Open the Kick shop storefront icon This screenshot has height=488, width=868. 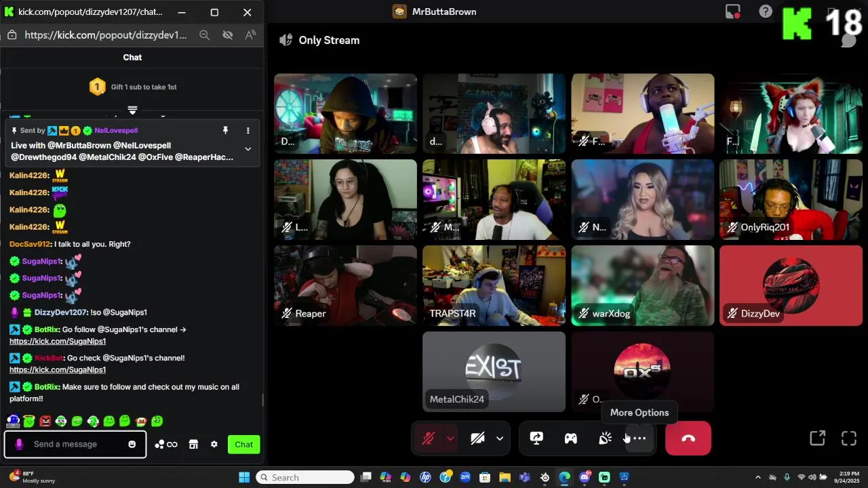(193, 445)
